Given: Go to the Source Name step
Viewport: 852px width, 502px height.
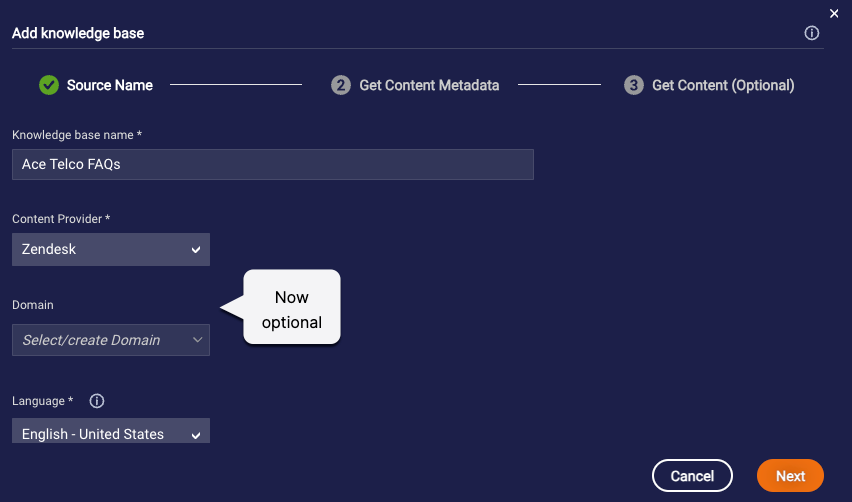Looking at the screenshot, I should 110,85.
